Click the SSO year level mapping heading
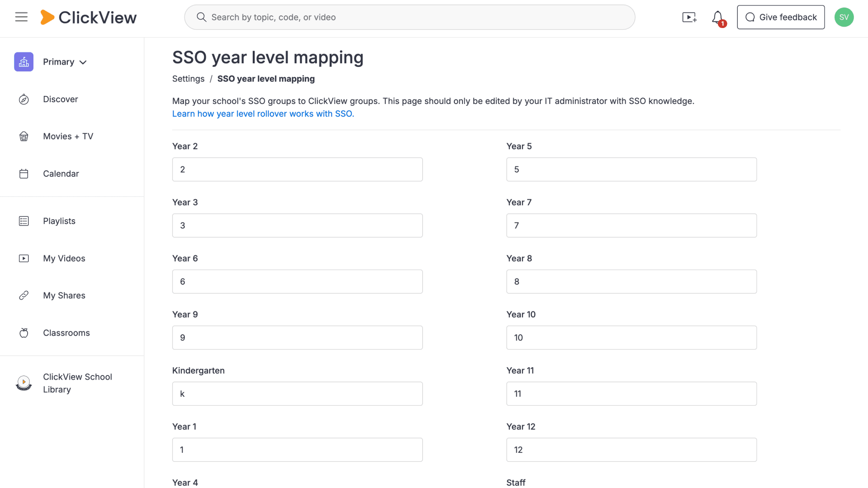This screenshot has width=868, height=488. click(268, 58)
